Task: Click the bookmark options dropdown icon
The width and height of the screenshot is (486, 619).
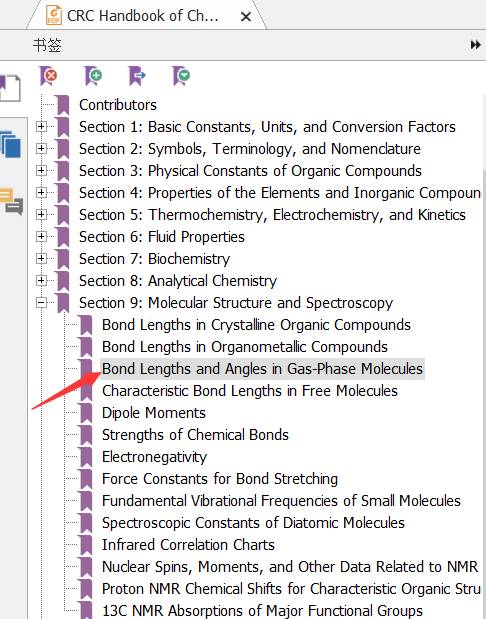Action: [181, 75]
